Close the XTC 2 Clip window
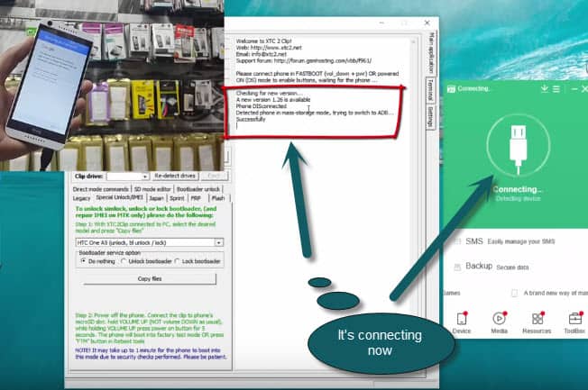Image resolution: width=588 pixels, height=390 pixels. (427, 23)
